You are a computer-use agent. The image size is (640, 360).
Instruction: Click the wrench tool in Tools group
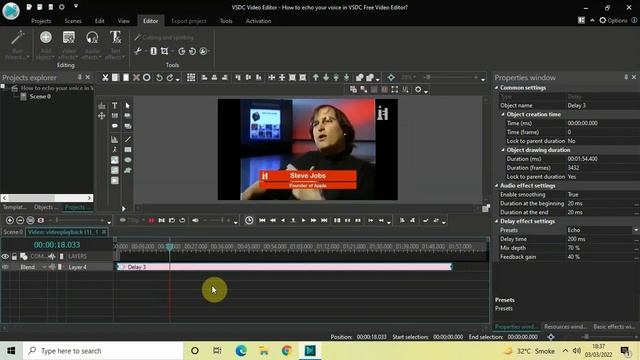[x=138, y=51]
